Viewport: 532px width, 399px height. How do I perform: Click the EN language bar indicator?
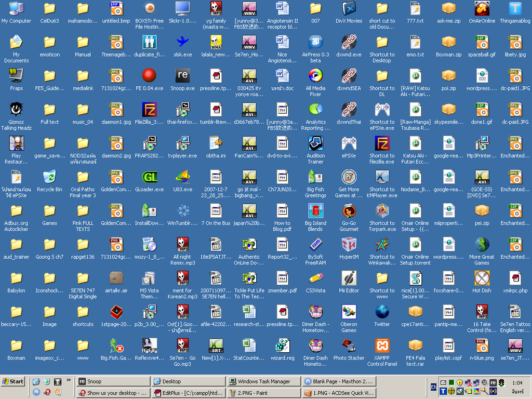(433, 387)
